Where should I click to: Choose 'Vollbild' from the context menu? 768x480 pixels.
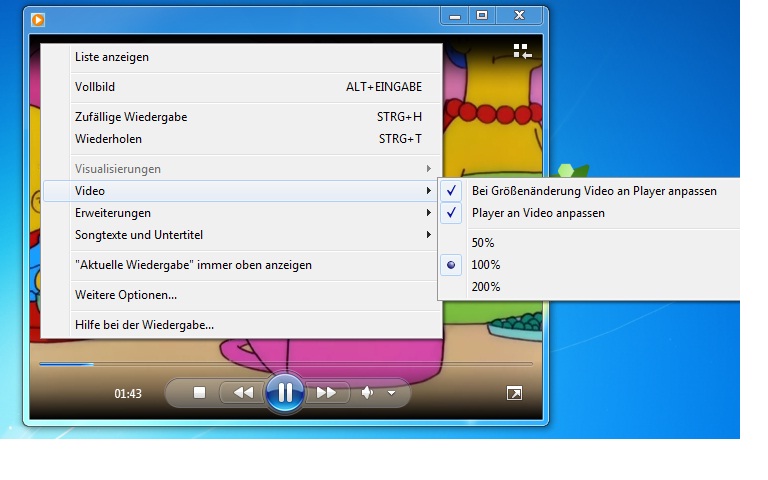95,87
